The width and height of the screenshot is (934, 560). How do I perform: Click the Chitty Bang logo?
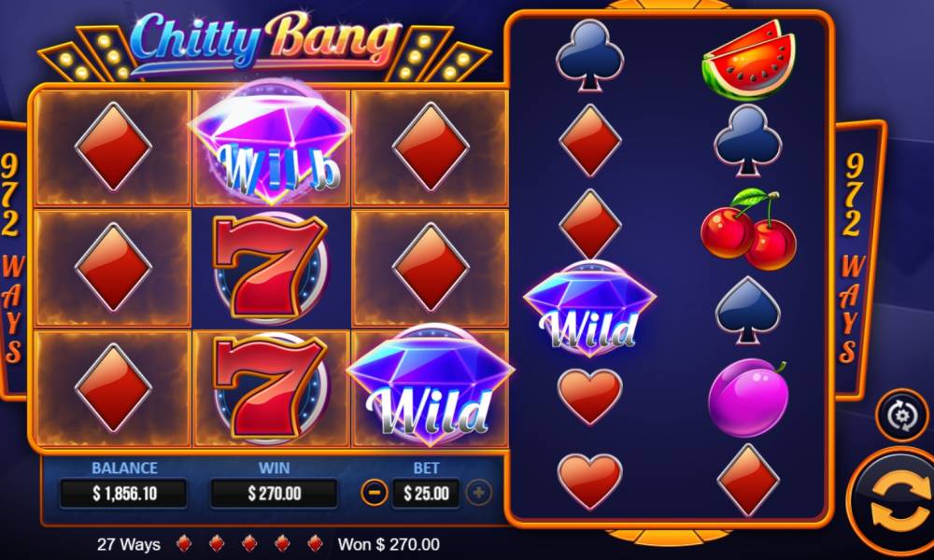[265, 42]
